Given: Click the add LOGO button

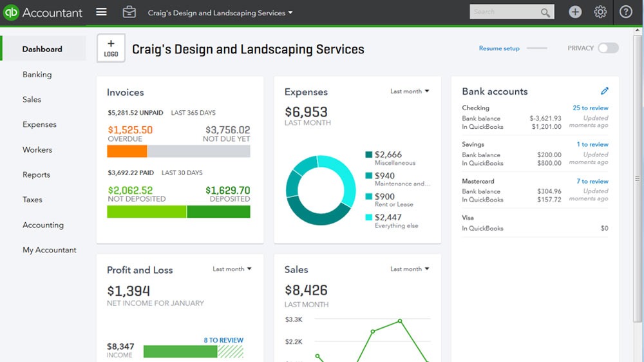Looking at the screenshot, I should tap(111, 48).
